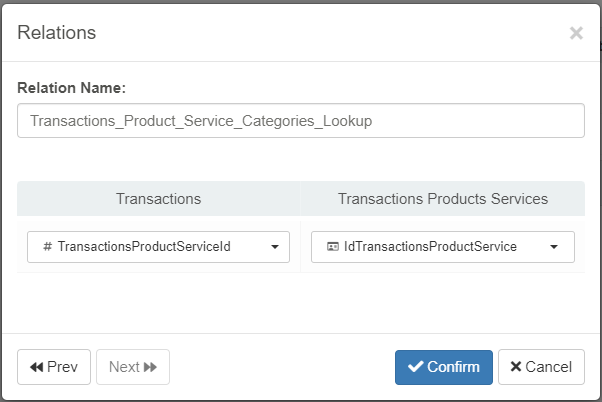This screenshot has width=602, height=402.
Task: Go back with the Prev button
Action: tap(54, 367)
